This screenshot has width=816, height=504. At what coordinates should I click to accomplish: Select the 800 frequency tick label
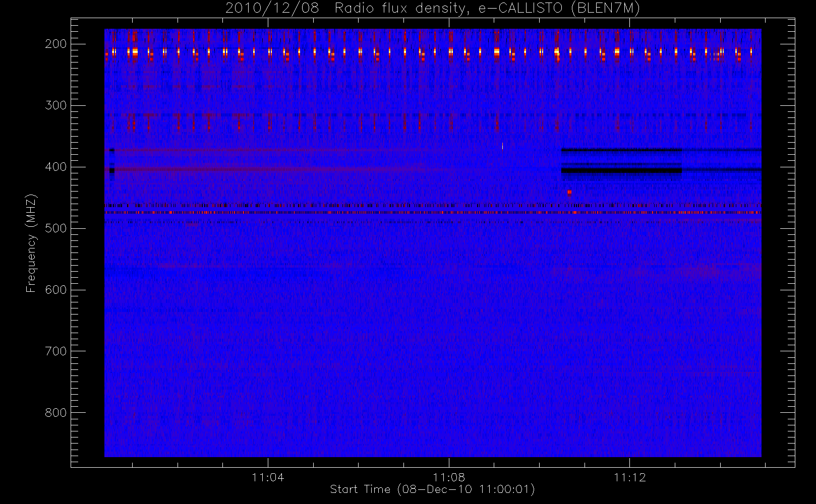(56, 413)
